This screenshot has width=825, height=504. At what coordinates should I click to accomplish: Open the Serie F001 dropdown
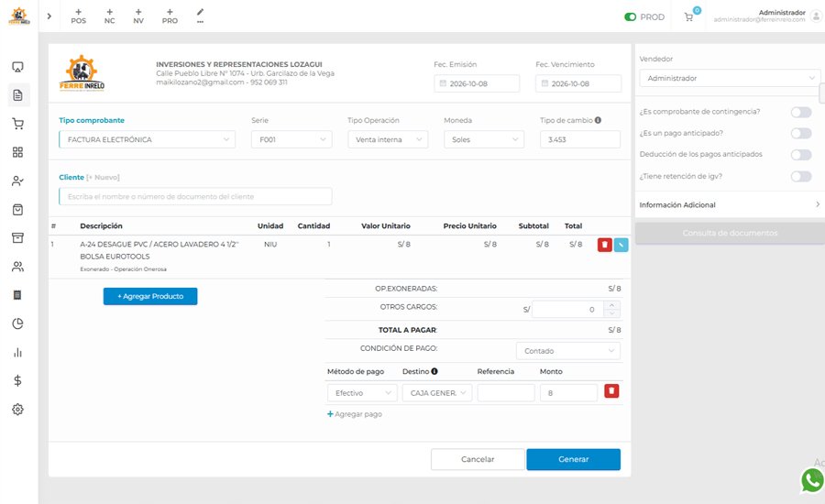(291, 139)
